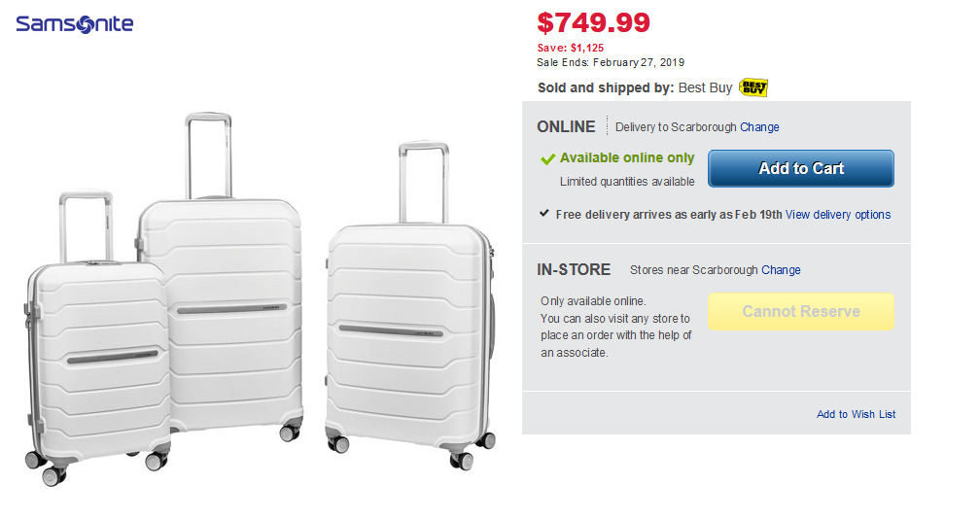Add the luggage set to cart
This screenshot has width=980, height=520.
800,168
